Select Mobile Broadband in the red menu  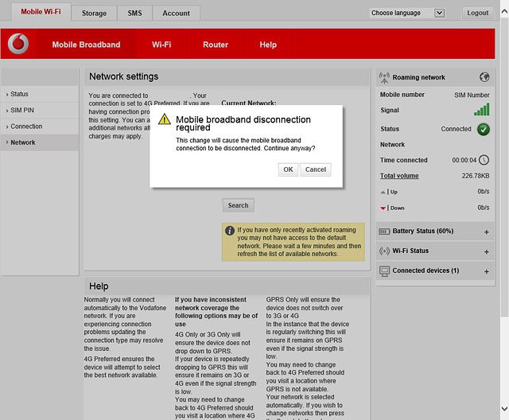[x=87, y=45]
